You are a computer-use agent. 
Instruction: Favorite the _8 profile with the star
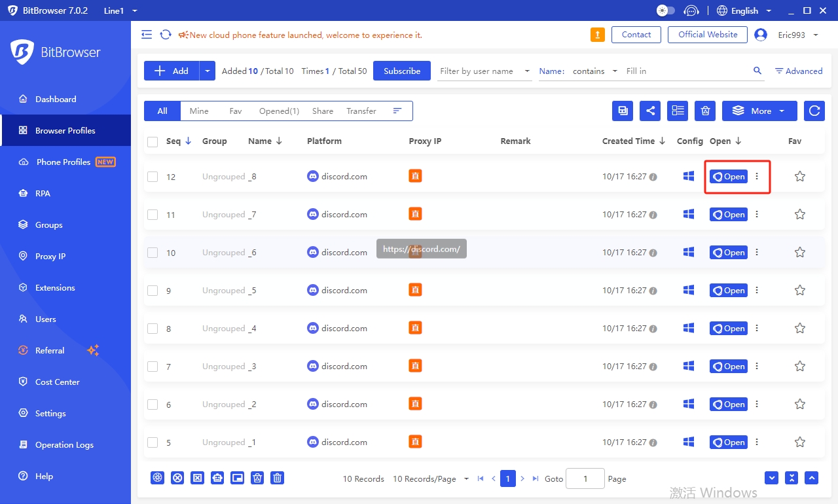[x=799, y=176]
